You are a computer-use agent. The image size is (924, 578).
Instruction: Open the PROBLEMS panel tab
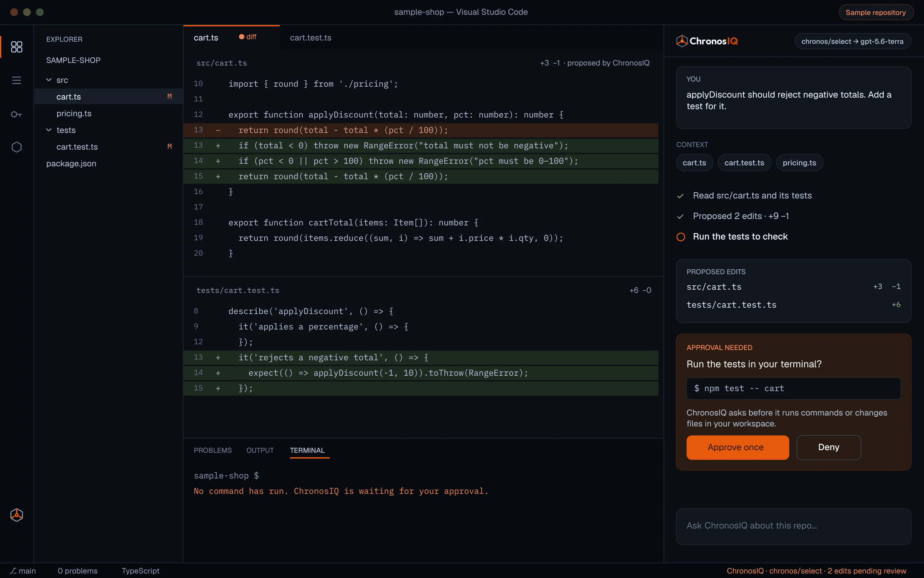coord(213,450)
